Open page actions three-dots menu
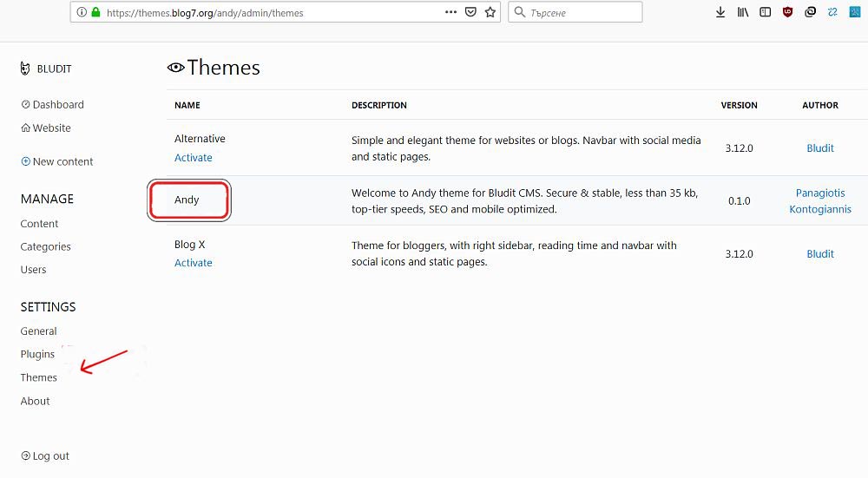The image size is (868, 478). (x=450, y=13)
